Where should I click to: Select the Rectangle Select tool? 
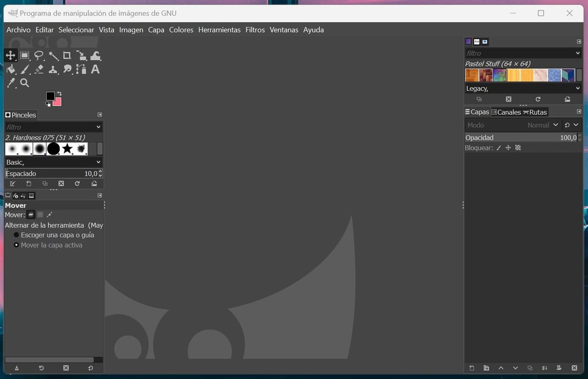pos(25,55)
